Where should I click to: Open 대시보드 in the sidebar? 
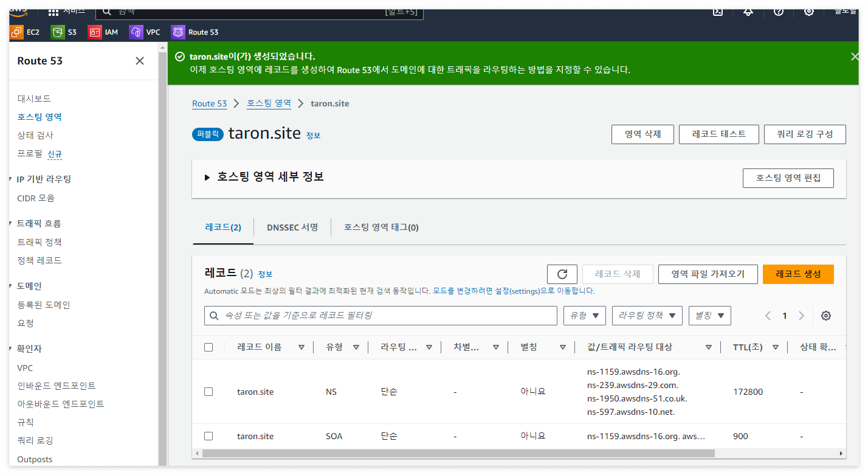click(34, 99)
